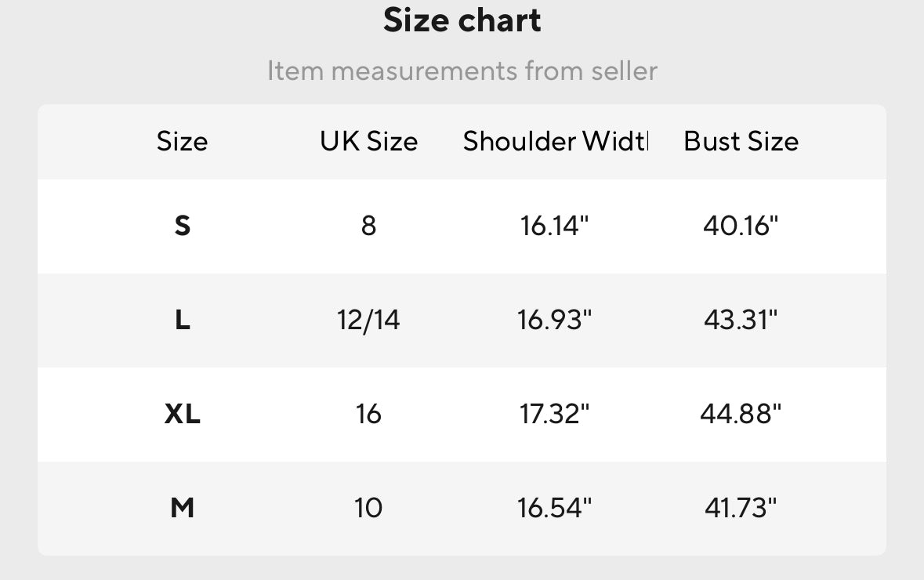The height and width of the screenshot is (580, 924).
Task: Click UK size 12/14 cell
Action: click(368, 320)
